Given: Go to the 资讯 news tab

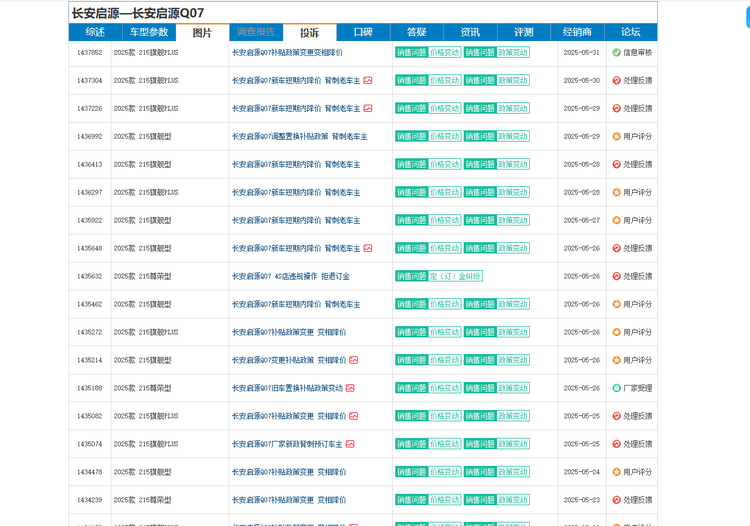Looking at the screenshot, I should 470,32.
